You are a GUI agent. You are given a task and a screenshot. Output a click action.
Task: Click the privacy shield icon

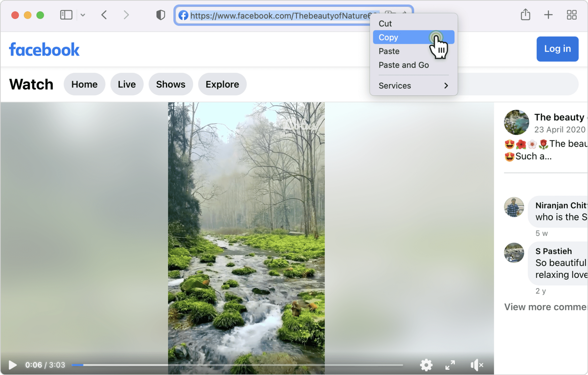coord(160,15)
